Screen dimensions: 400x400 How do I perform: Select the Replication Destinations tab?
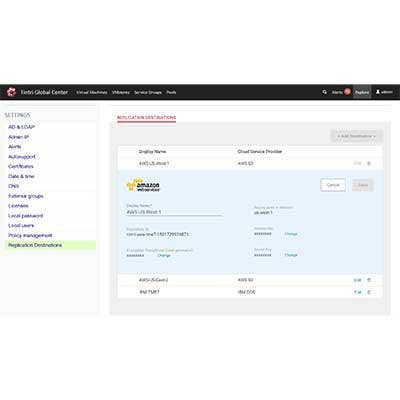(x=146, y=118)
